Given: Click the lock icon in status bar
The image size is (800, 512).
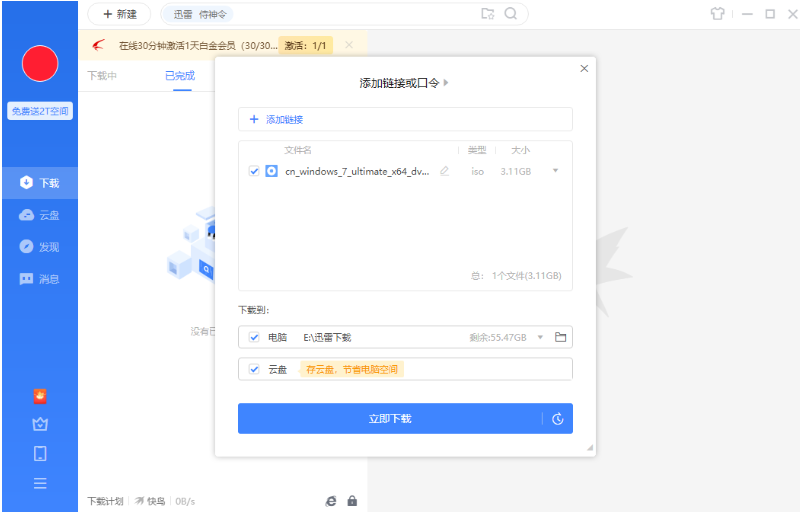Looking at the screenshot, I should pyautogui.click(x=352, y=500).
